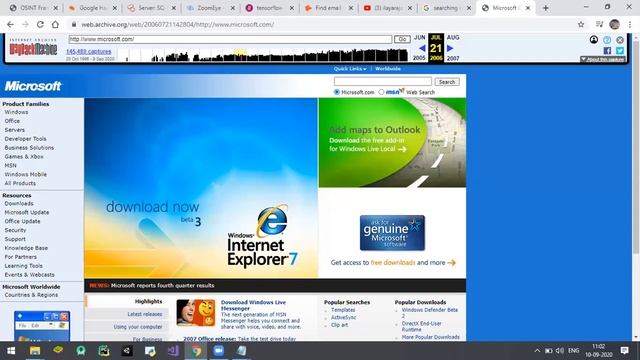Go to previous capture with left arrow
Viewport: 640px width, 360px height.
coord(422,48)
